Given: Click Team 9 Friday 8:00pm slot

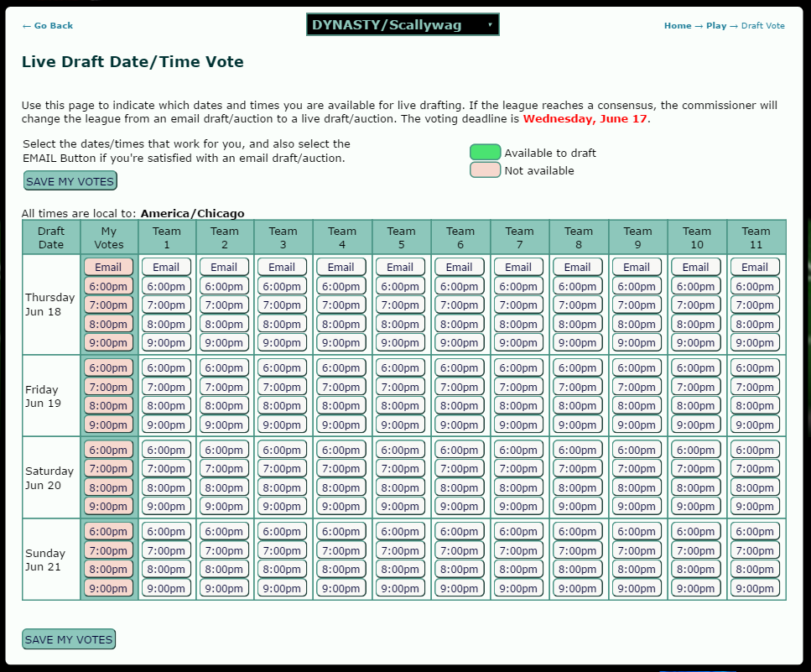Looking at the screenshot, I should click(637, 405).
